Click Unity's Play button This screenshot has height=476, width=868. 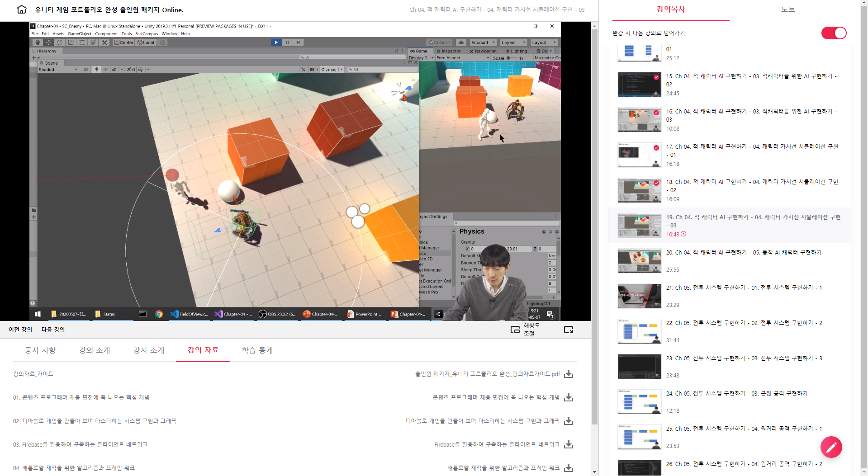(x=276, y=42)
